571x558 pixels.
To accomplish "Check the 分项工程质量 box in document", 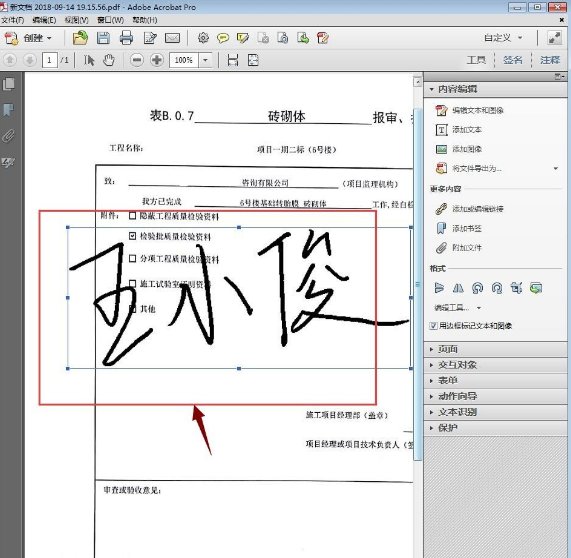I will (x=133, y=259).
